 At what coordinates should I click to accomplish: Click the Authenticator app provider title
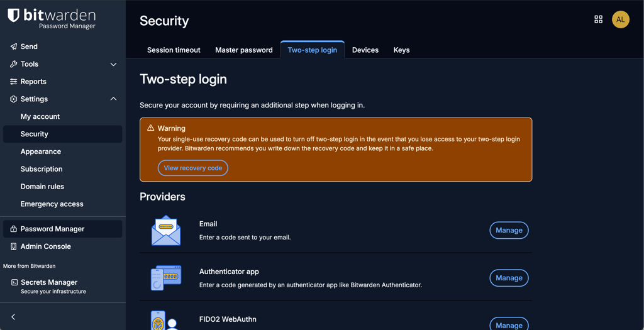(x=229, y=272)
